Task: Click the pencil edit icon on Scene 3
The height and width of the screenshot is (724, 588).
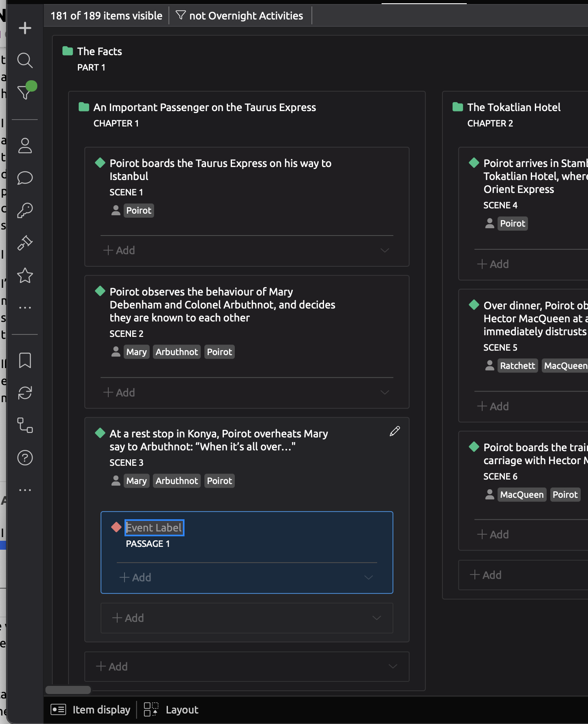Action: [x=395, y=431]
